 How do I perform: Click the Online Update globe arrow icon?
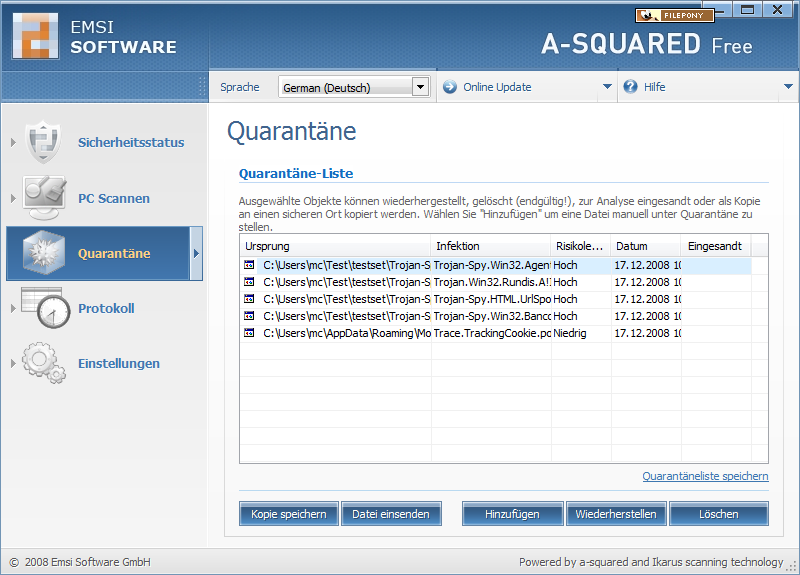[x=449, y=87]
